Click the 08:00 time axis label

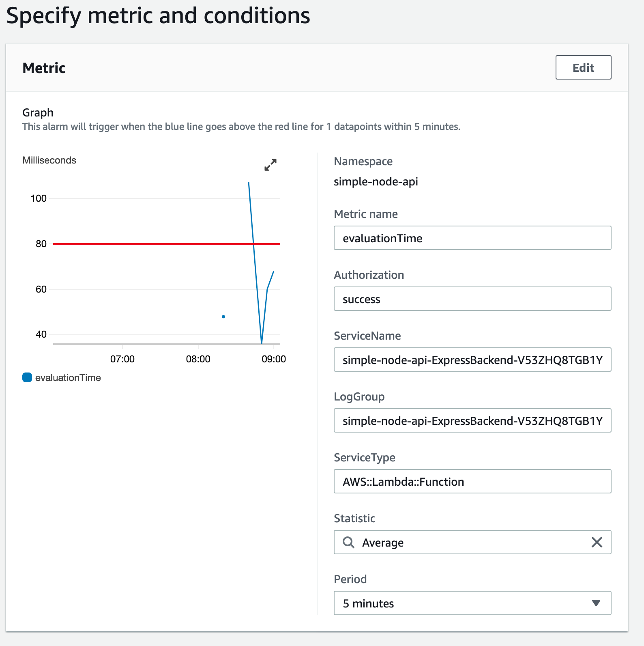(198, 359)
